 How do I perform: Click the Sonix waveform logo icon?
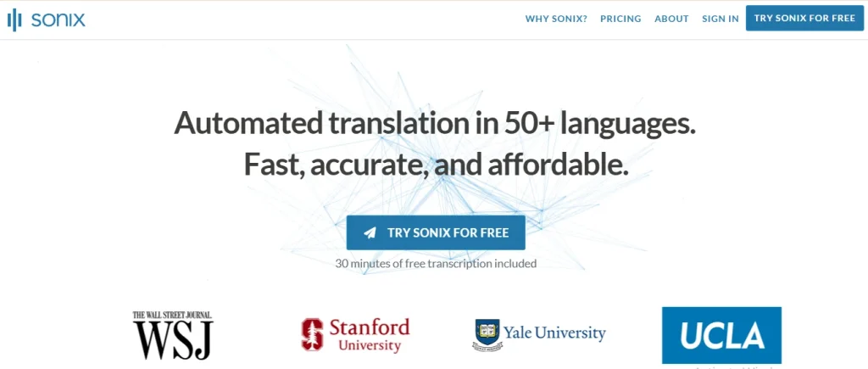click(14, 20)
